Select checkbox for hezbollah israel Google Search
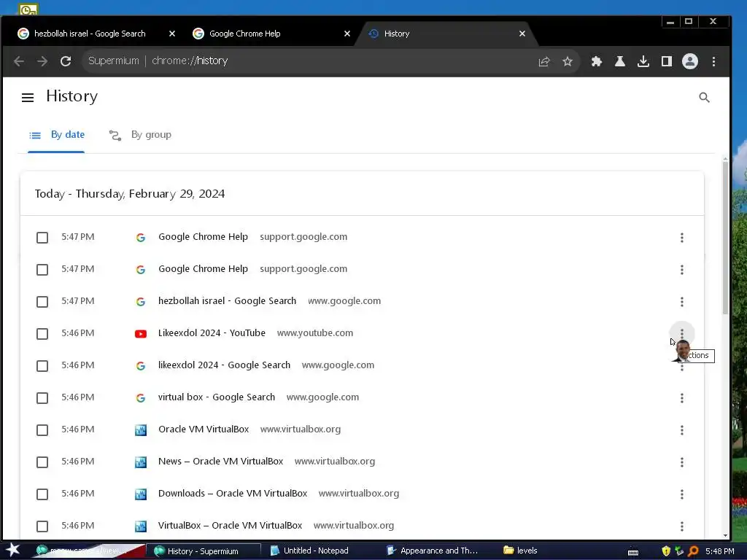747x560 pixels. (42, 302)
